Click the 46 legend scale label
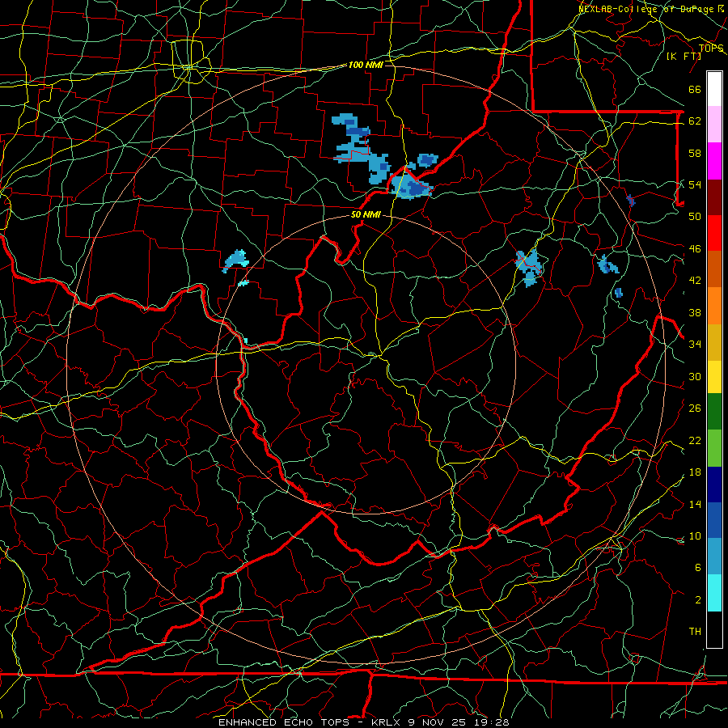728x728 pixels. (695, 248)
